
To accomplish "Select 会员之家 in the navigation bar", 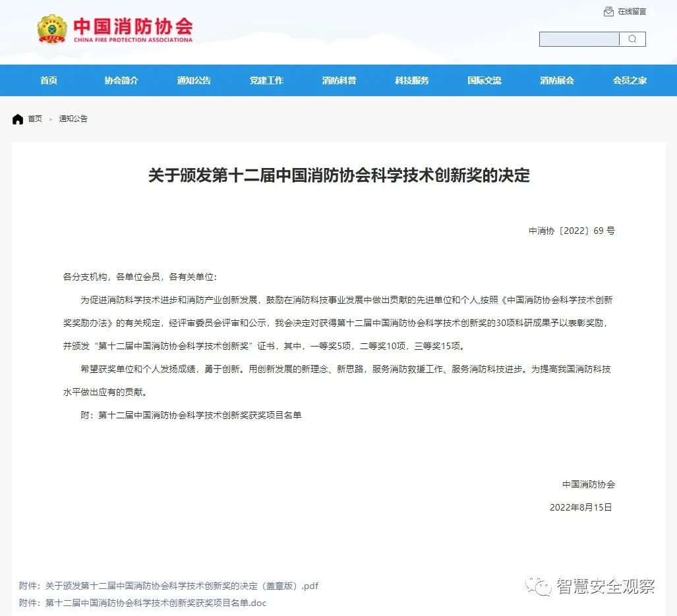I will [x=628, y=80].
